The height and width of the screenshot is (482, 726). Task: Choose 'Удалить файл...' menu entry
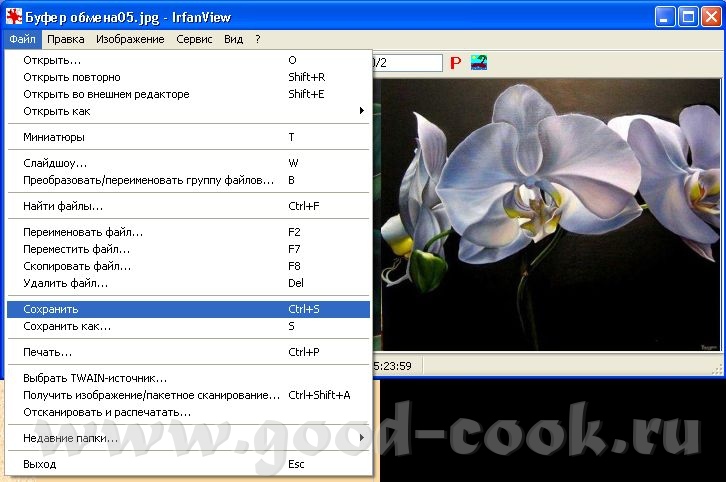(65, 283)
